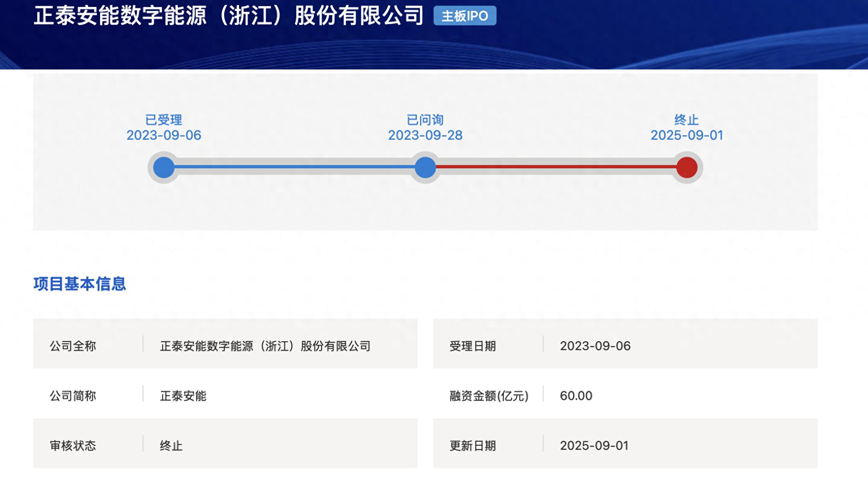Click the blue 已受理 timeline dot
Screen dimensions: 868x478
[x=164, y=168]
